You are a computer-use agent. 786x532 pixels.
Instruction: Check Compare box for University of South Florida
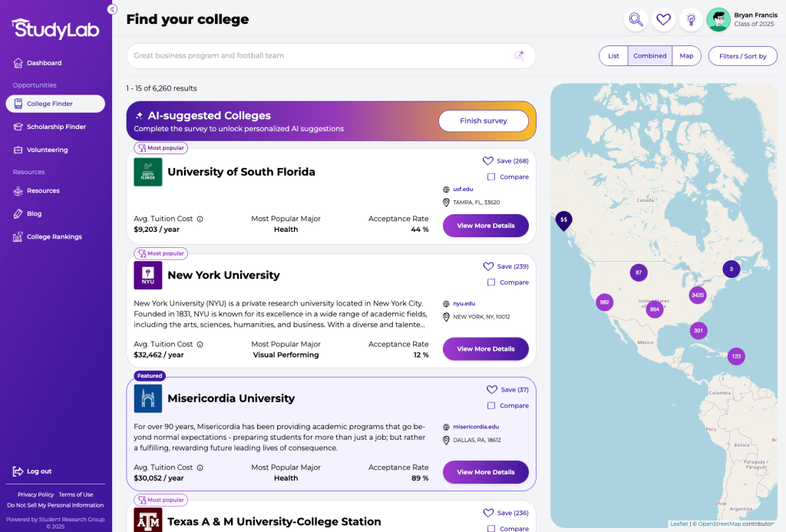pyautogui.click(x=491, y=177)
